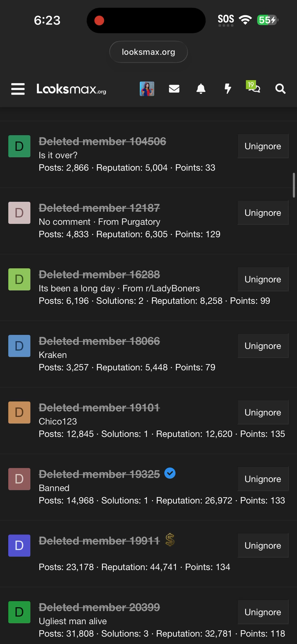This screenshot has width=297, height=644.
Task: Unignore Deleted member 104506
Action: (x=263, y=146)
